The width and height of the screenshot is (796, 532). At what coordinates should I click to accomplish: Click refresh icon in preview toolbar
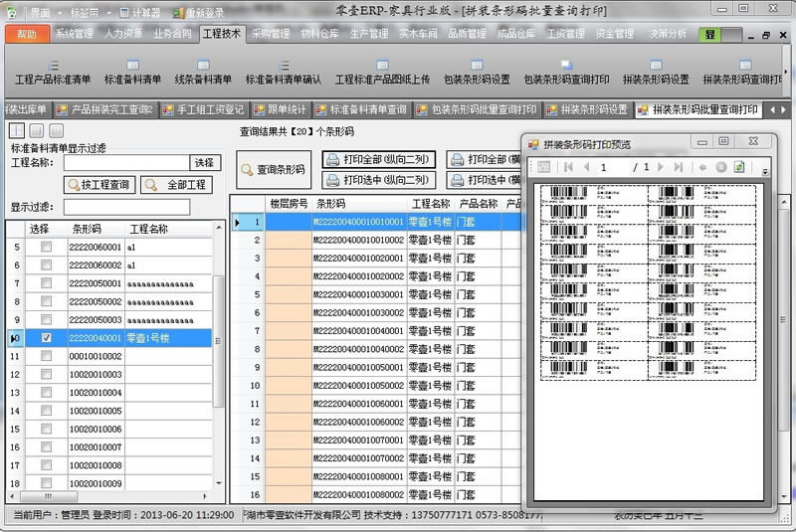click(x=739, y=167)
